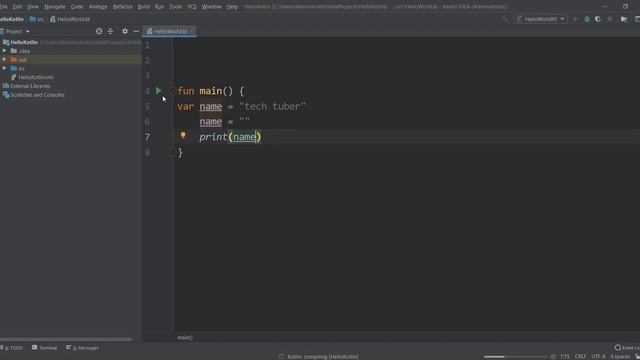Expand the out folder
Screen dimensions: 640x360
point(4,60)
